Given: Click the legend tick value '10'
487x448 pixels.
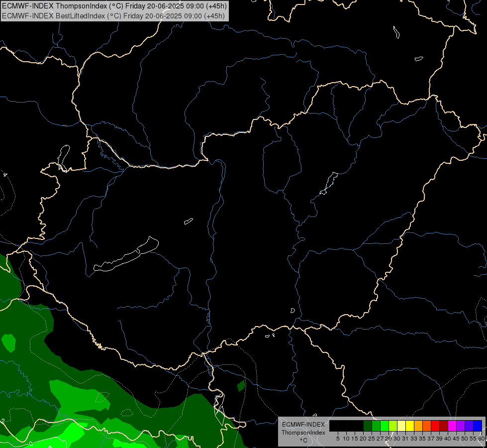Looking at the screenshot, I should 346,439.
